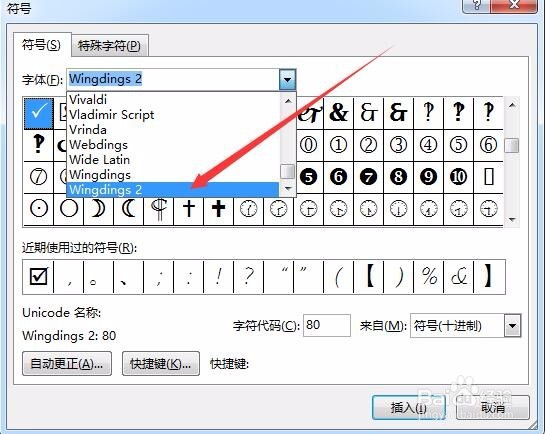Pick the exclamation mark in recent symbols

click(218, 277)
